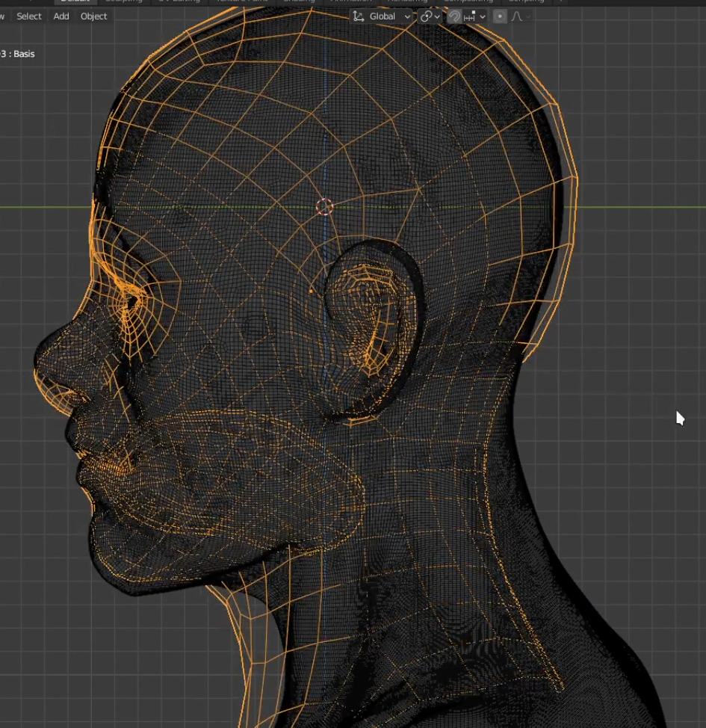706x728 pixels.
Task: Open the Select menu
Action: (x=29, y=16)
